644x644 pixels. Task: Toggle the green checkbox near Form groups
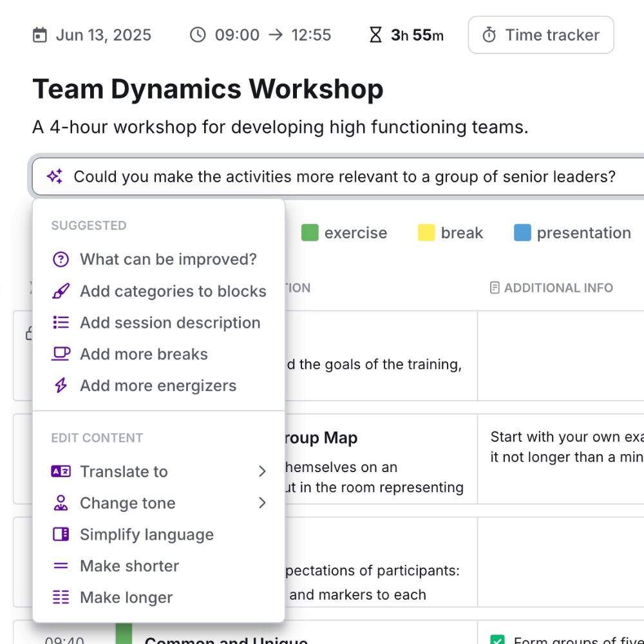coord(497,640)
